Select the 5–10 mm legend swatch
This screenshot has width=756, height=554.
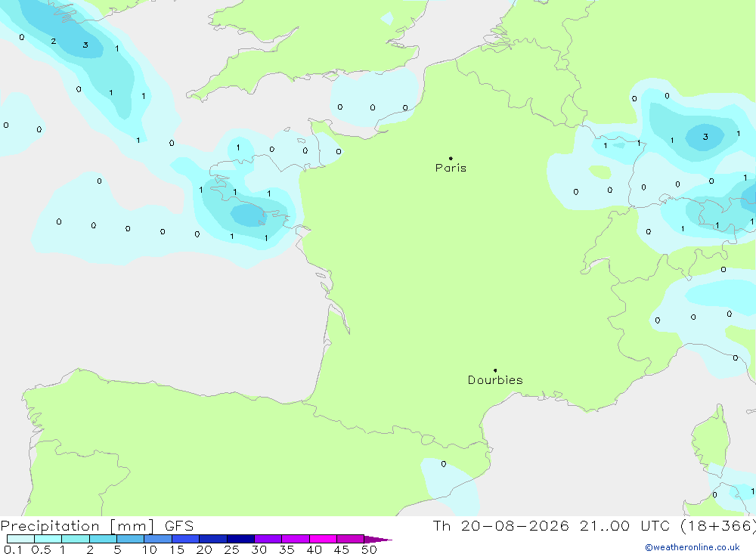(x=131, y=539)
